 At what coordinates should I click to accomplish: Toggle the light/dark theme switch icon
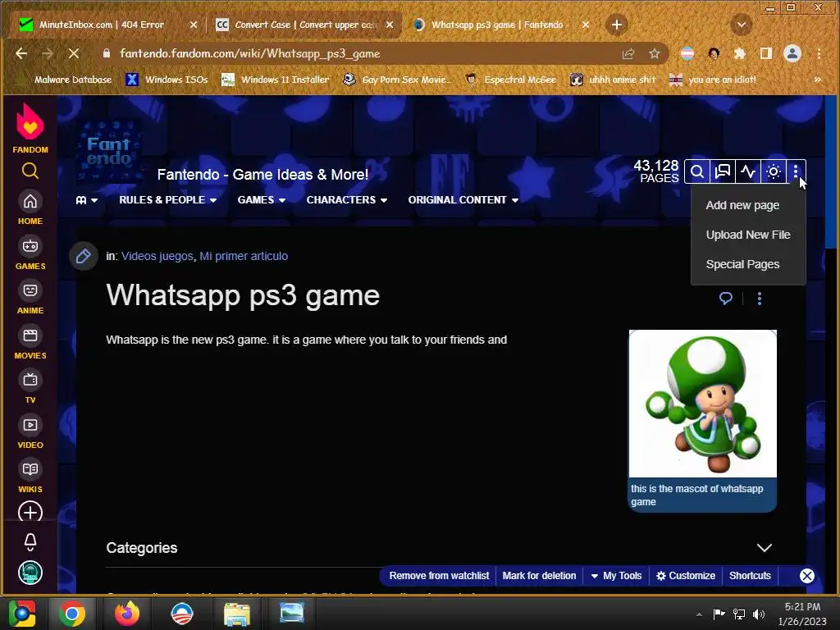[x=773, y=171]
